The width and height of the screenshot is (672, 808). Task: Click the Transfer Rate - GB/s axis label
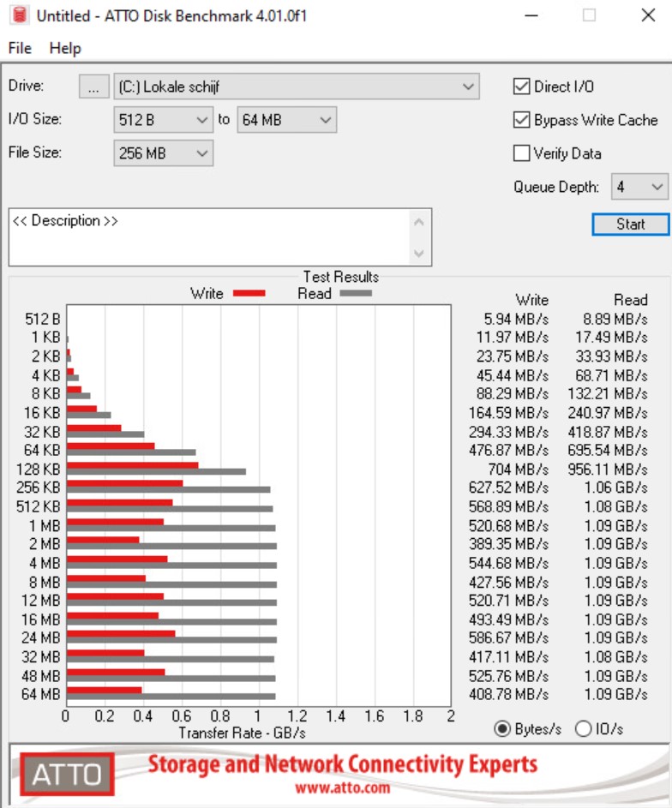[x=243, y=733]
